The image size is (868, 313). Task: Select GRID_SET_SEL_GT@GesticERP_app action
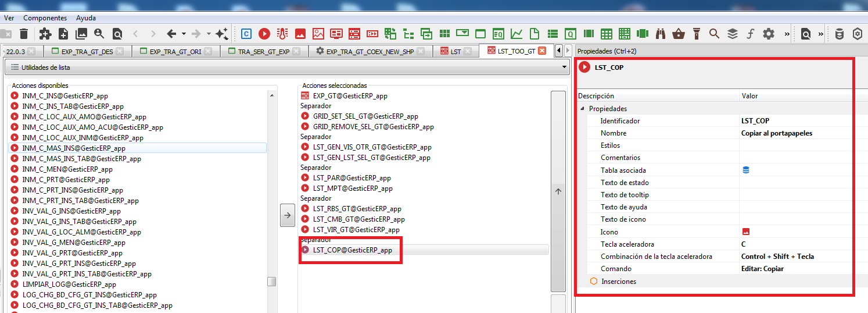pyautogui.click(x=365, y=116)
